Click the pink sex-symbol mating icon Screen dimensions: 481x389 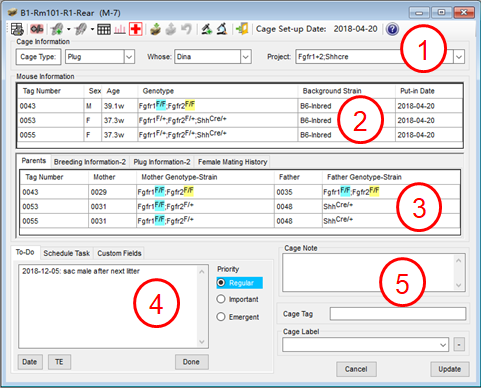(37, 29)
